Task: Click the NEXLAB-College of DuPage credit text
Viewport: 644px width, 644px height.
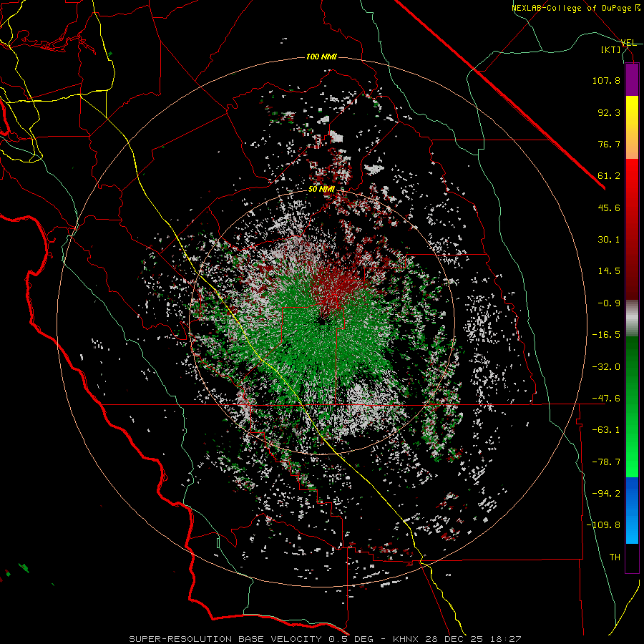Action: pyautogui.click(x=575, y=8)
